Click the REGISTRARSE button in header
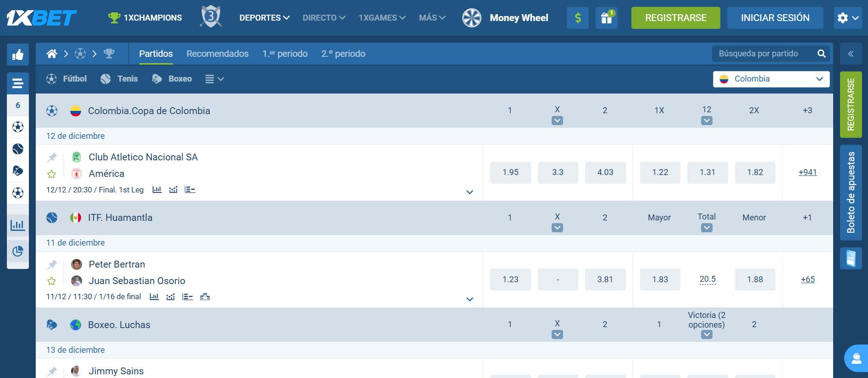This screenshot has height=378, width=868. click(676, 18)
